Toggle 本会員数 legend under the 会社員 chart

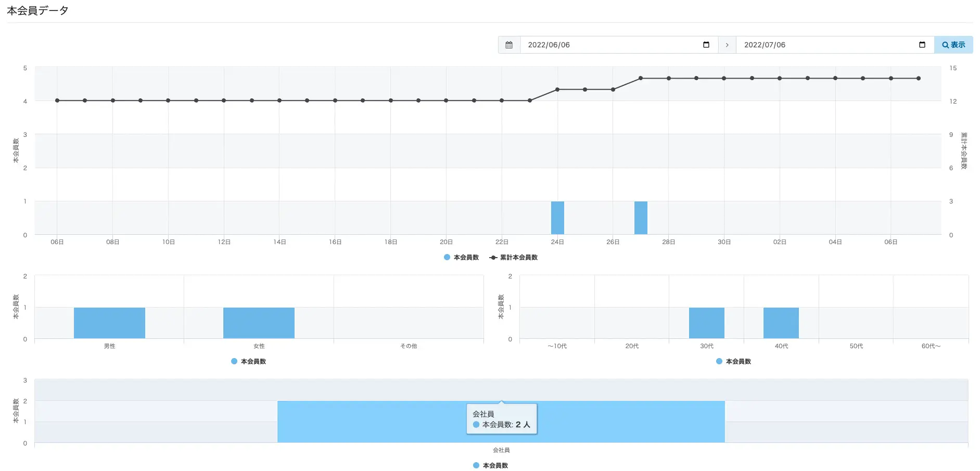(x=491, y=465)
